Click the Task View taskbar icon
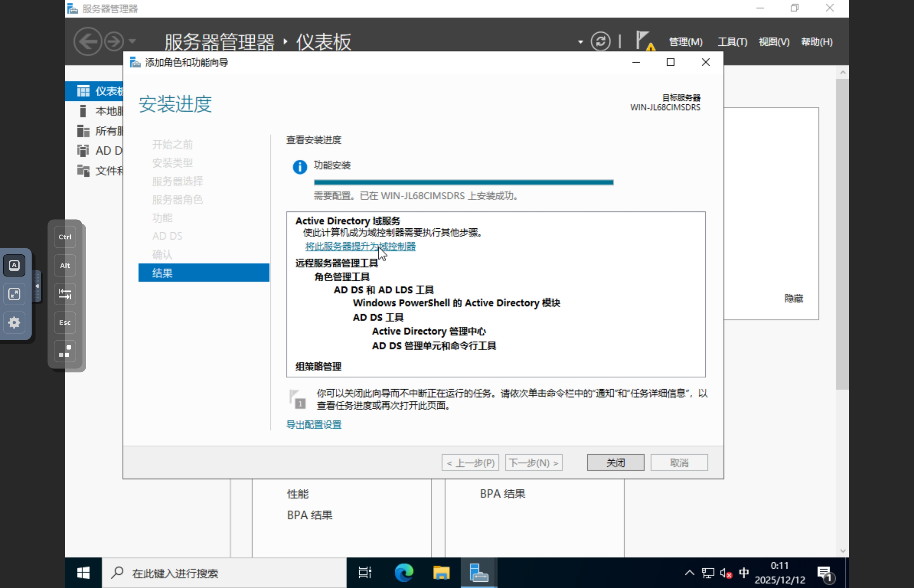 click(364, 573)
